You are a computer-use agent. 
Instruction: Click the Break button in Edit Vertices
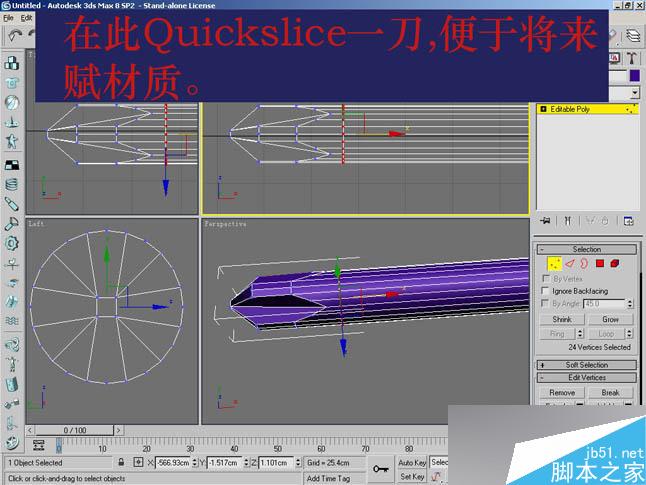[x=610, y=393]
